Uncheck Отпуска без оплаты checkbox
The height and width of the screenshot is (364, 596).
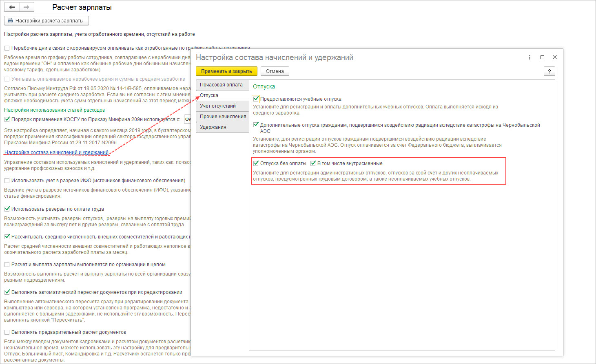[256, 163]
